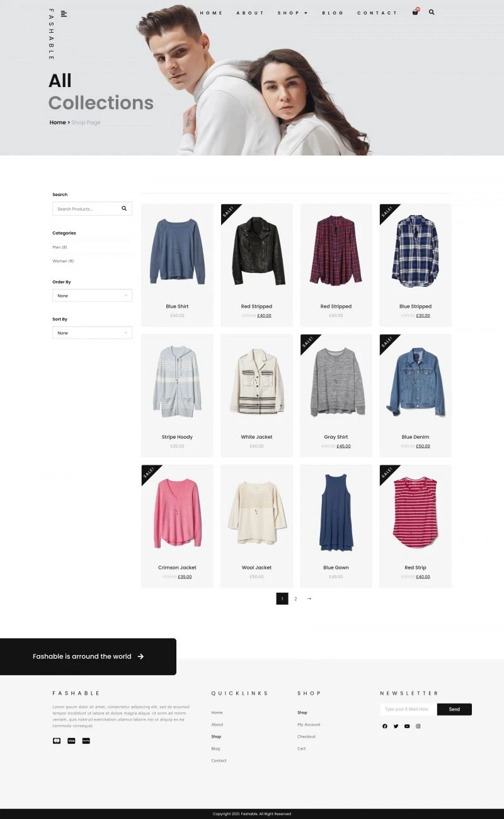Go to the Blog menu item

click(333, 13)
